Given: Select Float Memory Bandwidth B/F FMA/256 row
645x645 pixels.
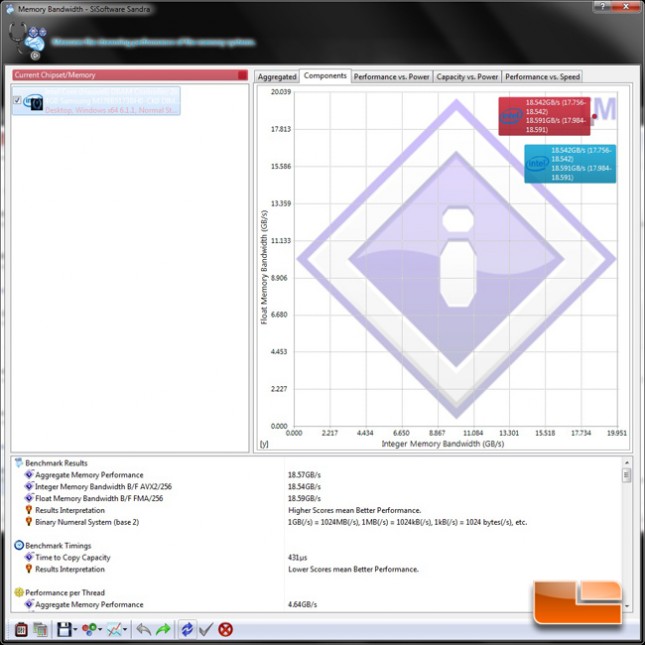Looking at the screenshot, I should (317, 498).
